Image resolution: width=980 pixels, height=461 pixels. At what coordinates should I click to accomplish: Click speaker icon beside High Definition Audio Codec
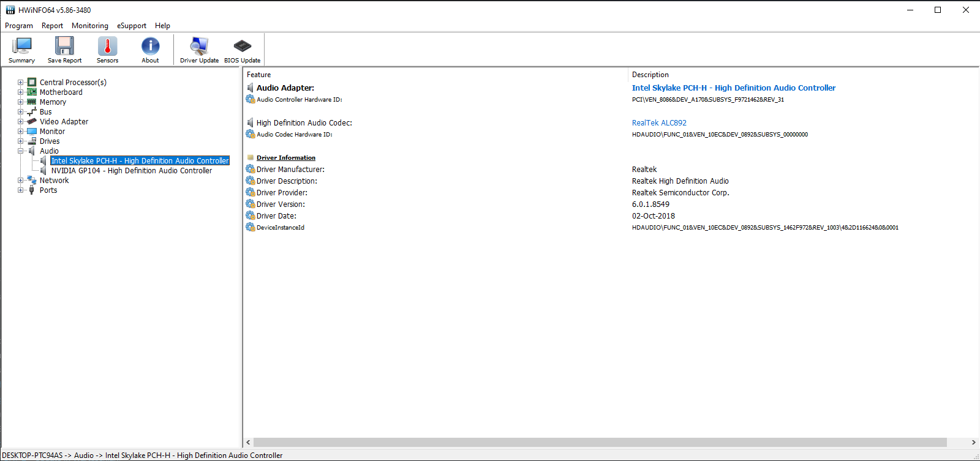tap(251, 122)
